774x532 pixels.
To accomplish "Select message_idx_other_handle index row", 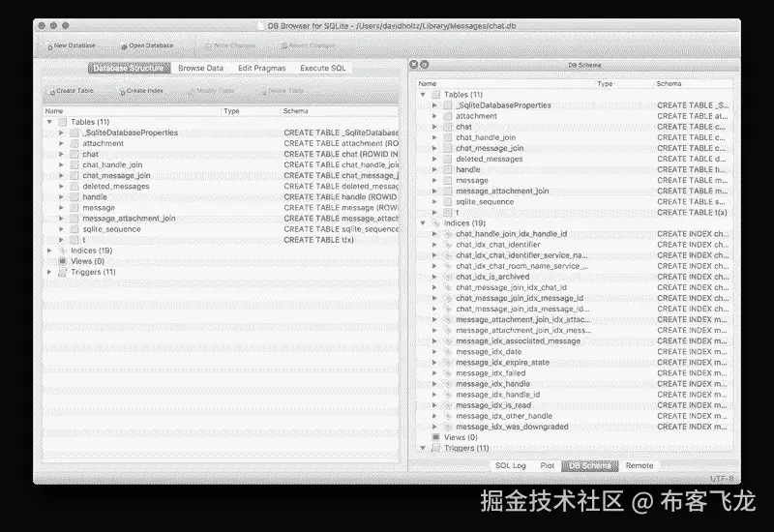I will pos(575,416).
